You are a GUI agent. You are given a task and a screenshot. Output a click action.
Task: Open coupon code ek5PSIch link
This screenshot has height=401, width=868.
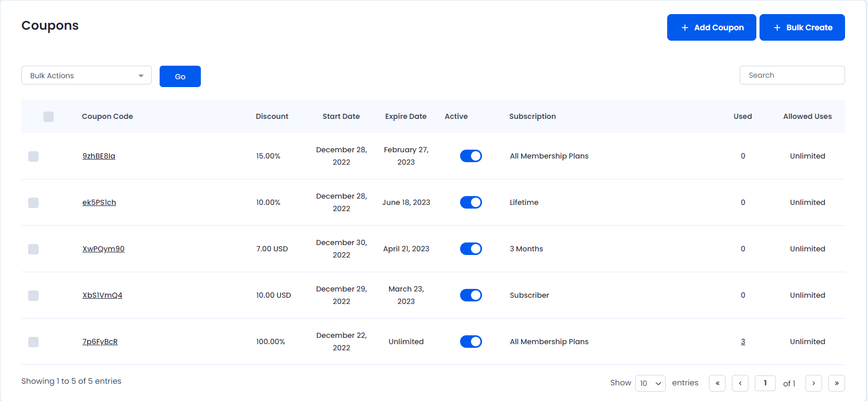pos(99,202)
